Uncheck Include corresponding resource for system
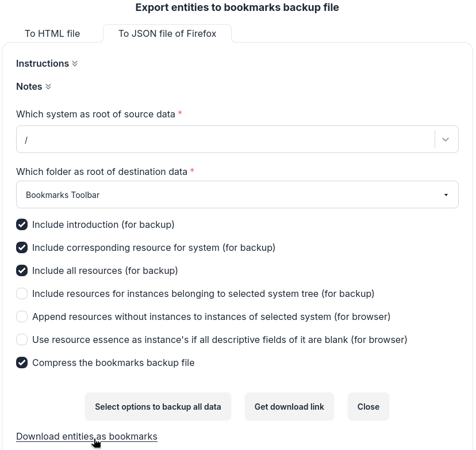The width and height of the screenshot is (476, 450). pos(22,247)
